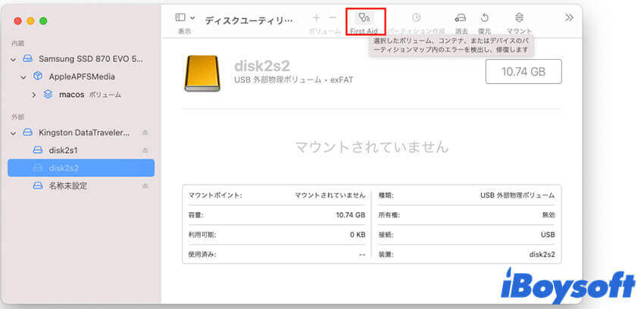Click the orange external drive image

[202, 73]
